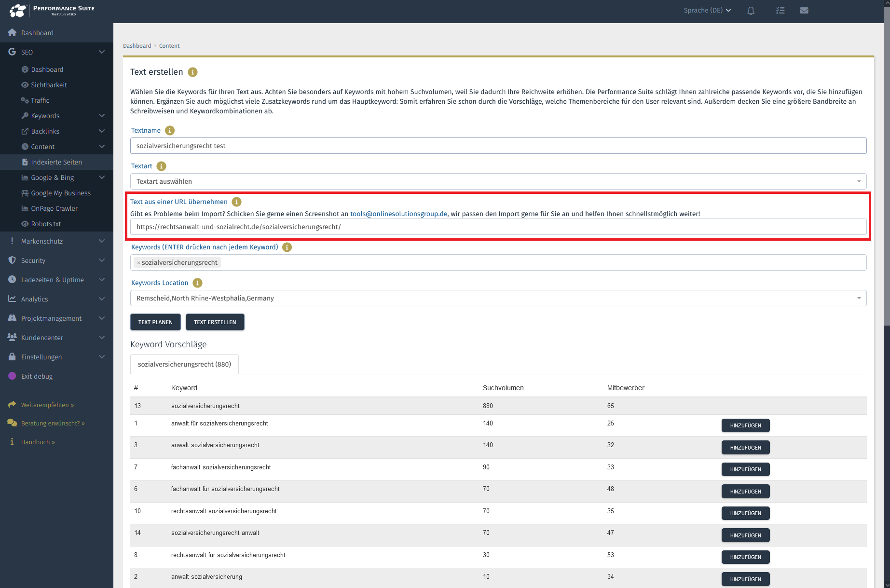890x588 pixels.
Task: Open the Sprache (DE) language dropdown
Action: click(x=707, y=10)
